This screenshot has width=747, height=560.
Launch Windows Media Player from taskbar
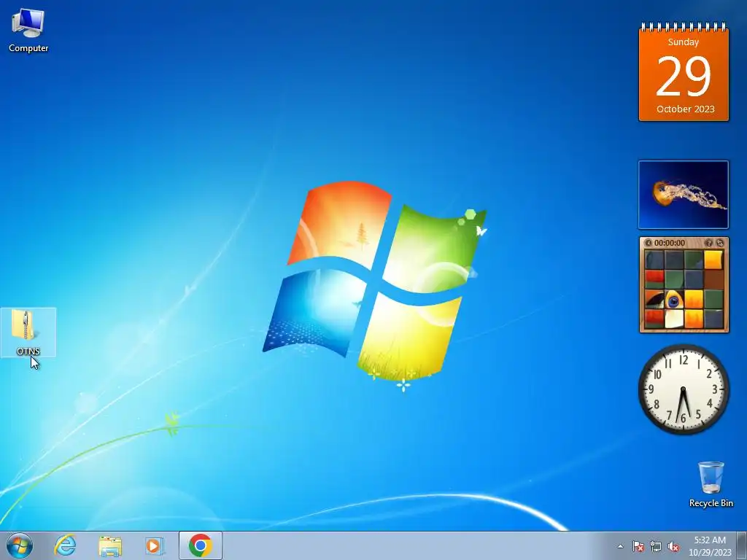coord(155,545)
